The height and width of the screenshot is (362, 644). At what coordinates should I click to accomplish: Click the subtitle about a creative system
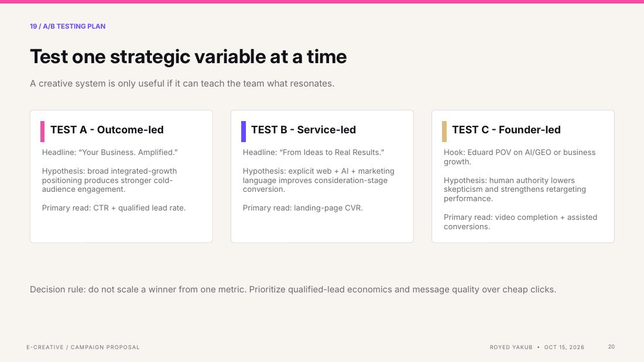pos(182,83)
